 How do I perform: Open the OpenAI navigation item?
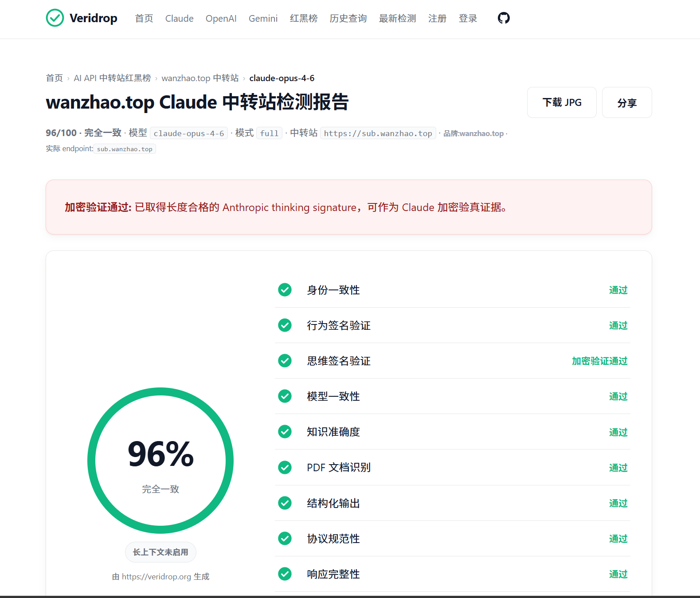click(221, 19)
